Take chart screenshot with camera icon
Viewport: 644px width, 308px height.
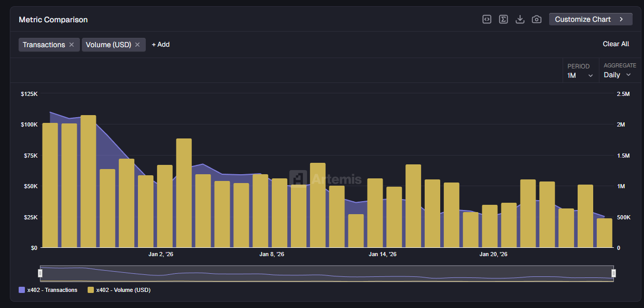pyautogui.click(x=537, y=19)
